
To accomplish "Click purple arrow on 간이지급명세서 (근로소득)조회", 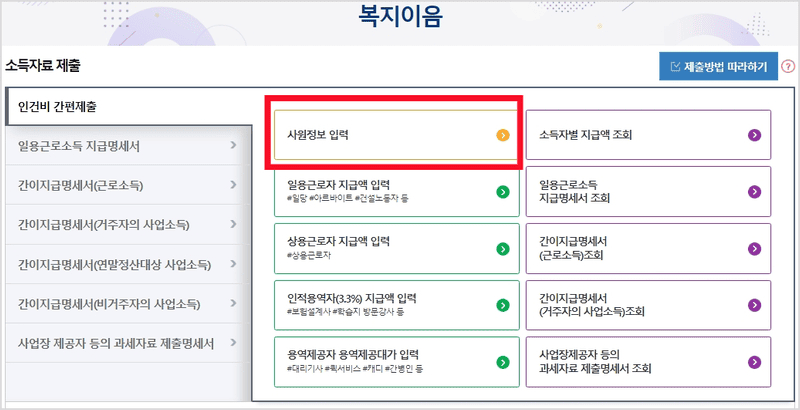I will (x=754, y=249).
